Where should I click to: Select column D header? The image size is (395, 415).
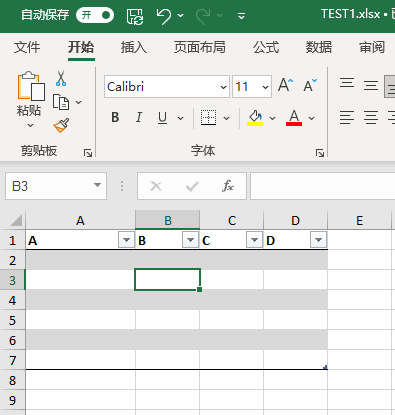295,220
